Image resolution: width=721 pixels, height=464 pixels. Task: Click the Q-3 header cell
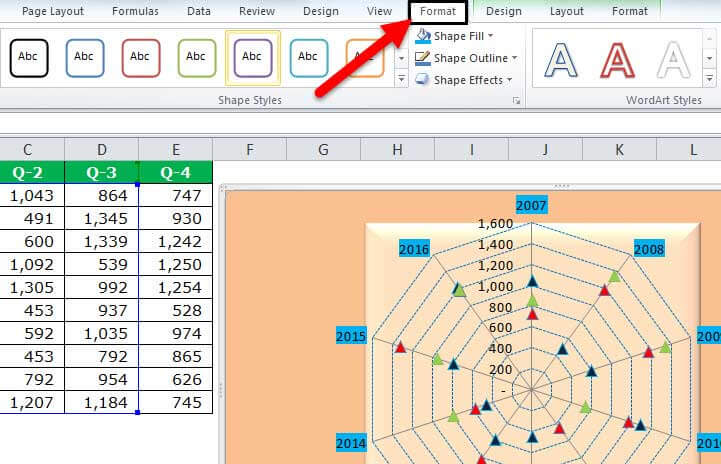point(102,172)
